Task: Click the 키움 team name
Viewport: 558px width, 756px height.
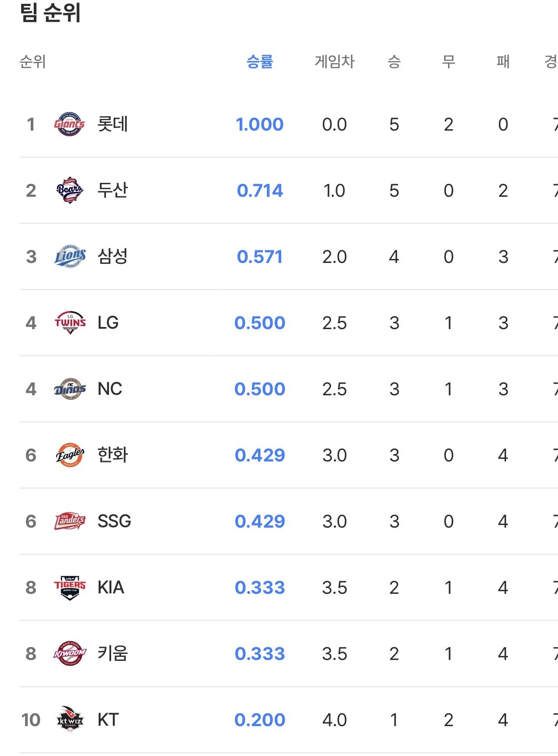Action: click(112, 654)
